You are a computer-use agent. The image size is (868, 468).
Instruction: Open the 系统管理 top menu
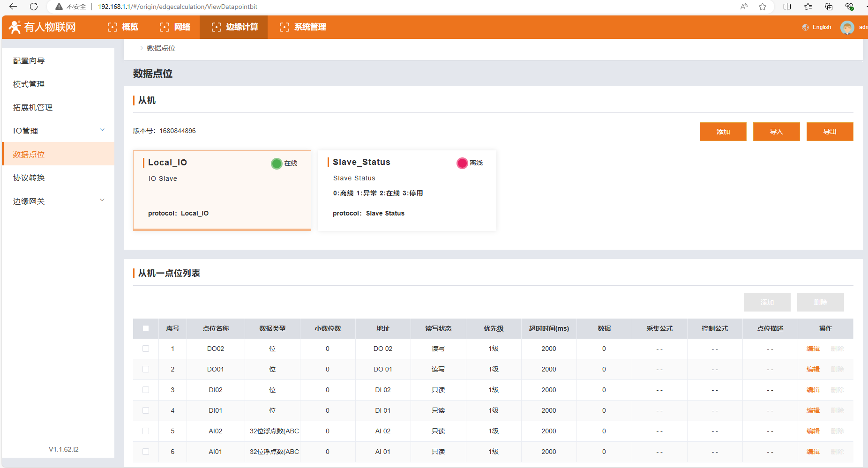click(303, 27)
